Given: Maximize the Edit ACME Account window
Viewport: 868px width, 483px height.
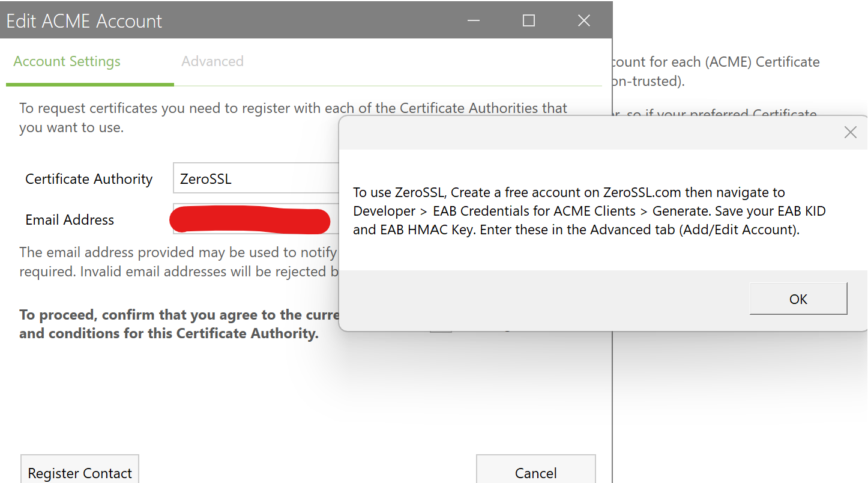Looking at the screenshot, I should coord(528,21).
